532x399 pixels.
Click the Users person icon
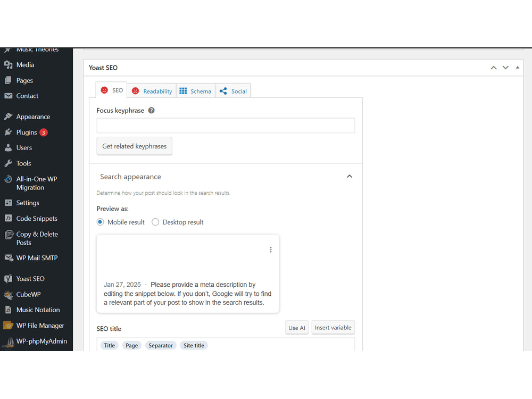(x=8, y=148)
